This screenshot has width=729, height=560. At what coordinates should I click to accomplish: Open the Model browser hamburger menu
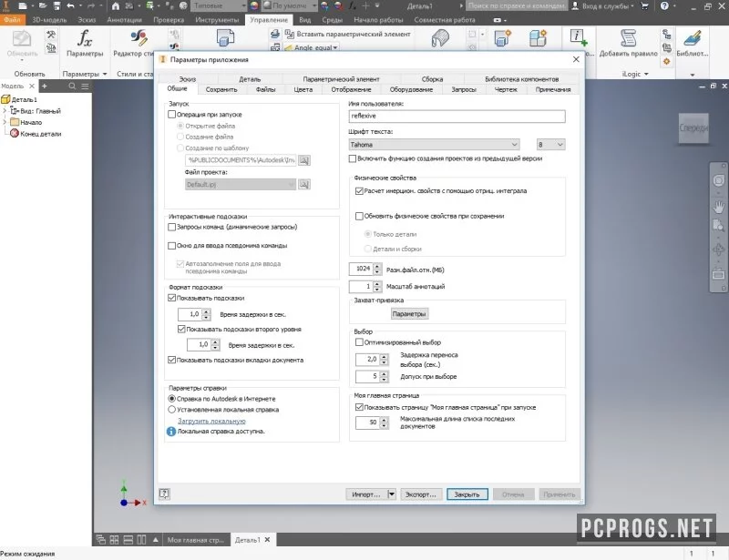point(85,86)
